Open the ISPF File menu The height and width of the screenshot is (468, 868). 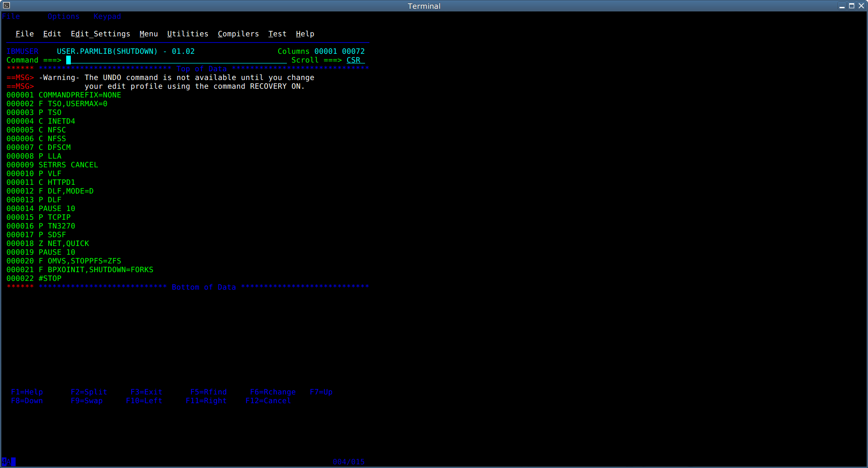pyautogui.click(x=25, y=34)
